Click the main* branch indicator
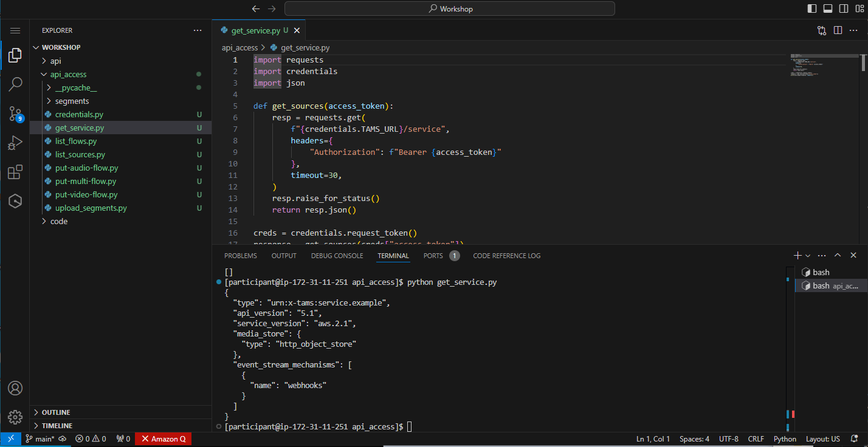 coord(40,439)
